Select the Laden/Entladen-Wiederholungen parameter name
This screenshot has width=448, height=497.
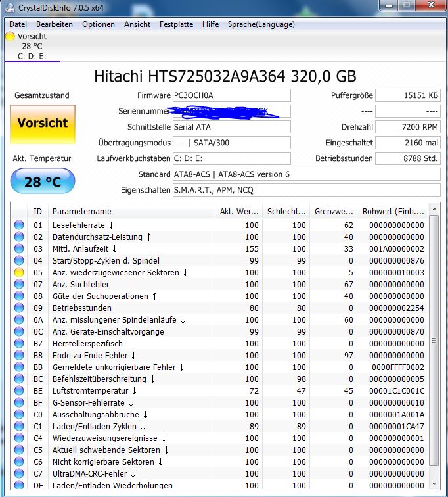click(x=112, y=485)
